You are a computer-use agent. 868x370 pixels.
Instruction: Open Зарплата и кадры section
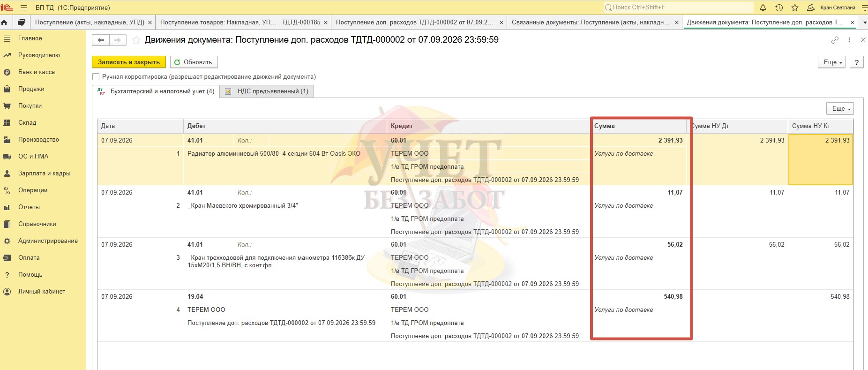44,173
